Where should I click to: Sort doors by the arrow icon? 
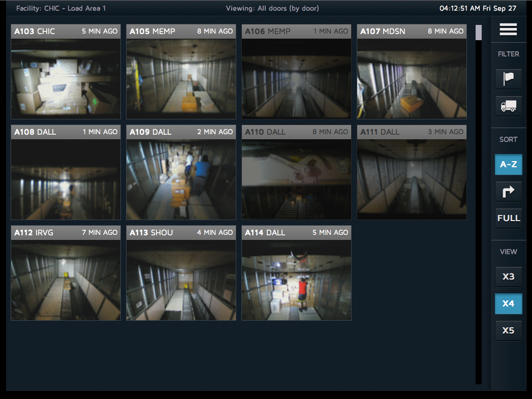(508, 191)
